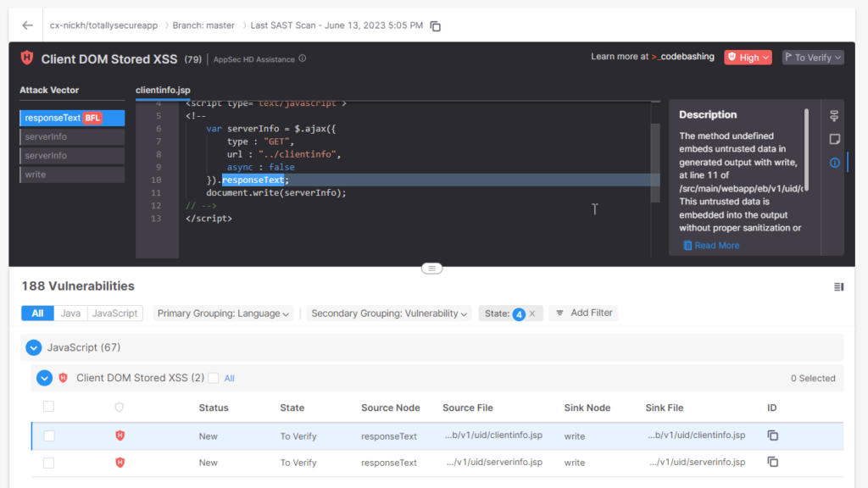The image size is (868, 488).
Task: Copy scan link icon beside scan date
Action: pos(436,26)
